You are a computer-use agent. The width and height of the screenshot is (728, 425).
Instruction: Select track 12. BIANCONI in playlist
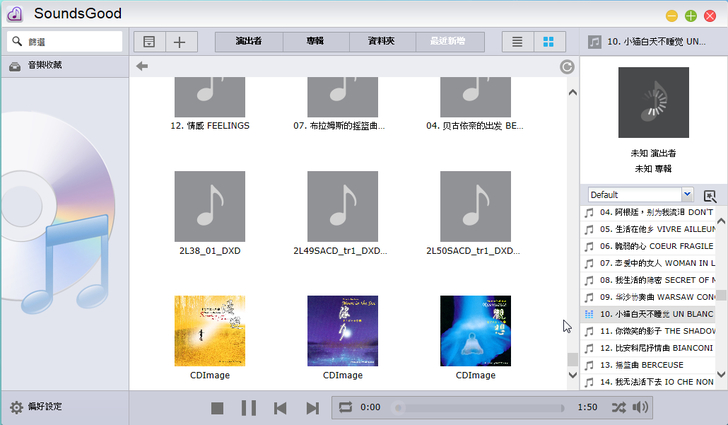coord(648,348)
